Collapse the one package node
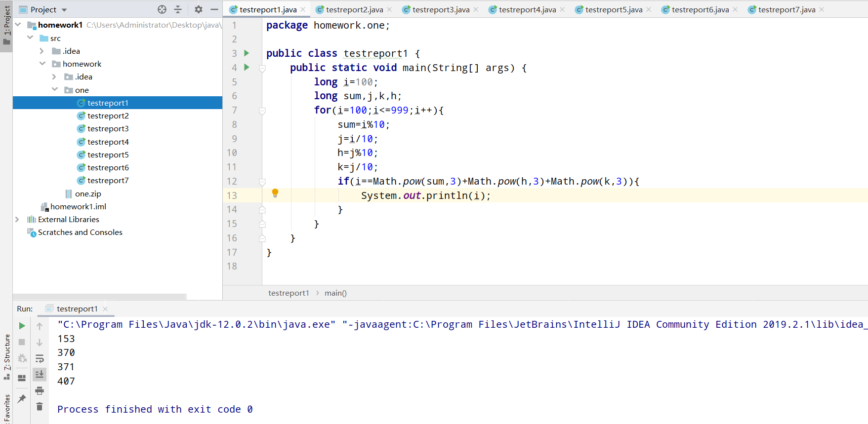Image resolution: width=868 pixels, height=424 pixels. coord(55,89)
